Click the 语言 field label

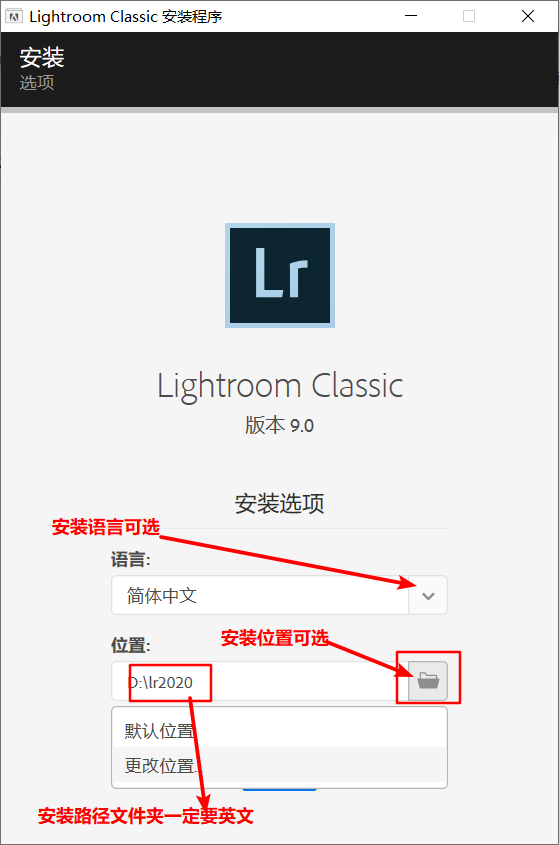coord(131,559)
